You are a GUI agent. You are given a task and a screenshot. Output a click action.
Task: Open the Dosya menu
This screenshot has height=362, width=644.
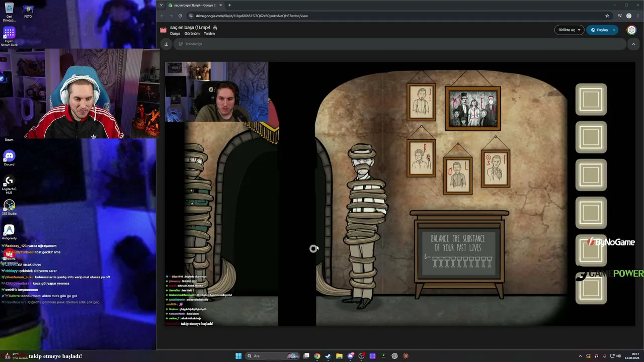coord(175,34)
